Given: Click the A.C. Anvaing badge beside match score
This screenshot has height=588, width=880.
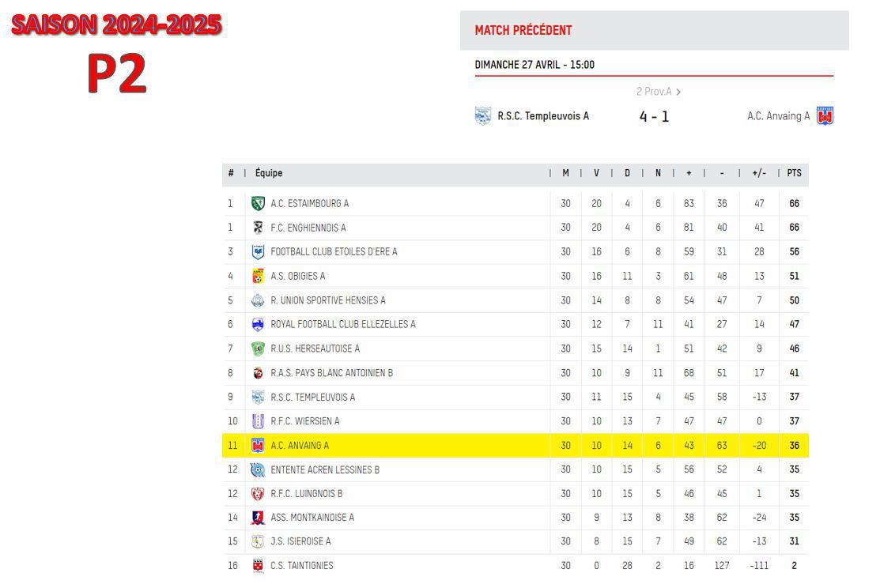Looking at the screenshot, I should pyautogui.click(x=825, y=116).
